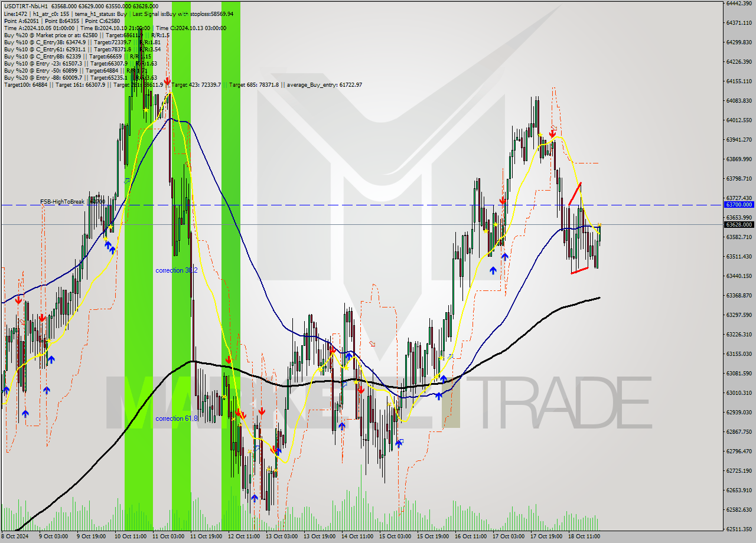The image size is (756, 543).
Task: Click the 'correction 61.8' label
Action: click(177, 418)
